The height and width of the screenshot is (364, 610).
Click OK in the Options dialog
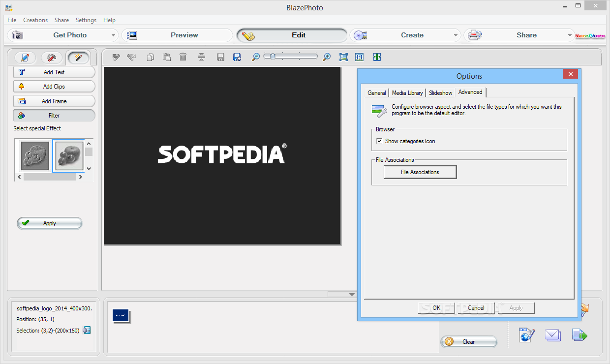[x=436, y=308]
